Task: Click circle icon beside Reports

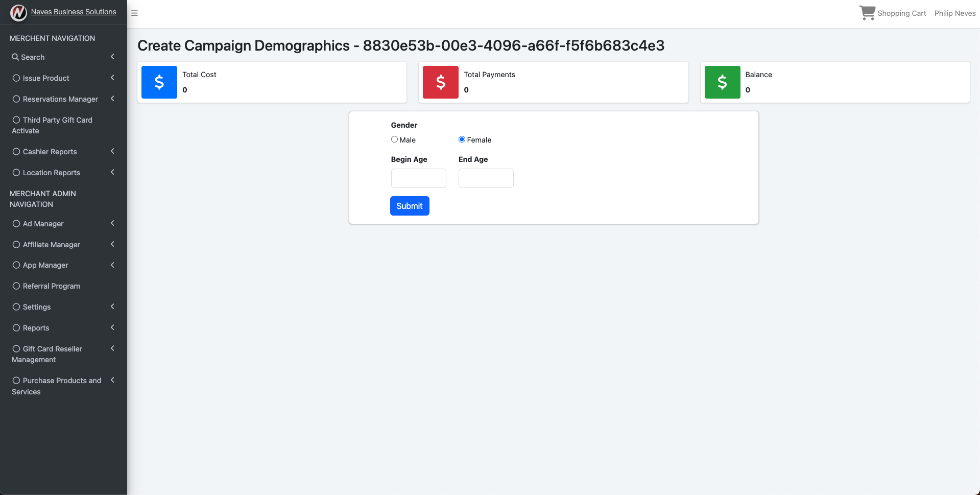Action: 16,328
